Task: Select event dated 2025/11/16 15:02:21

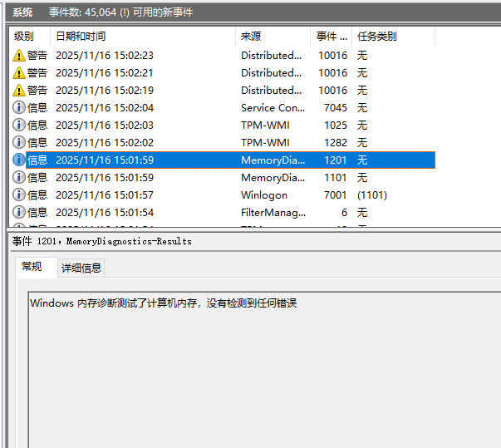Action: pyautogui.click(x=223, y=73)
